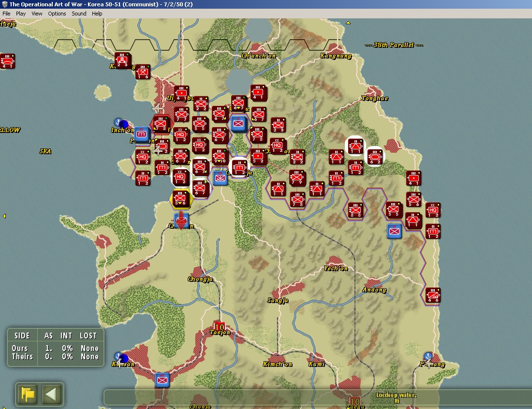Click the yellow scroll-left arrow at the map's left edge
Screen dimensions: 532x409
(x=4, y=216)
